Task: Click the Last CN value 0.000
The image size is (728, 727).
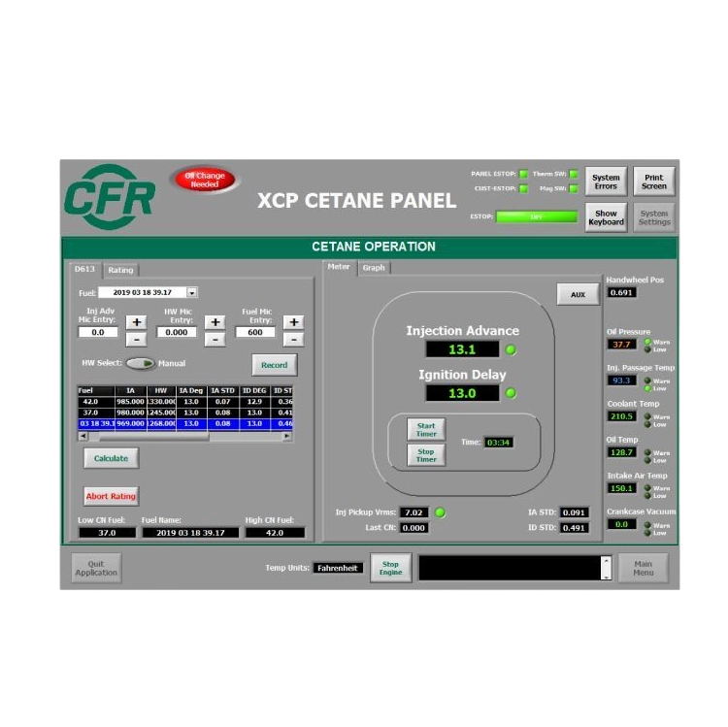Action: [x=414, y=528]
